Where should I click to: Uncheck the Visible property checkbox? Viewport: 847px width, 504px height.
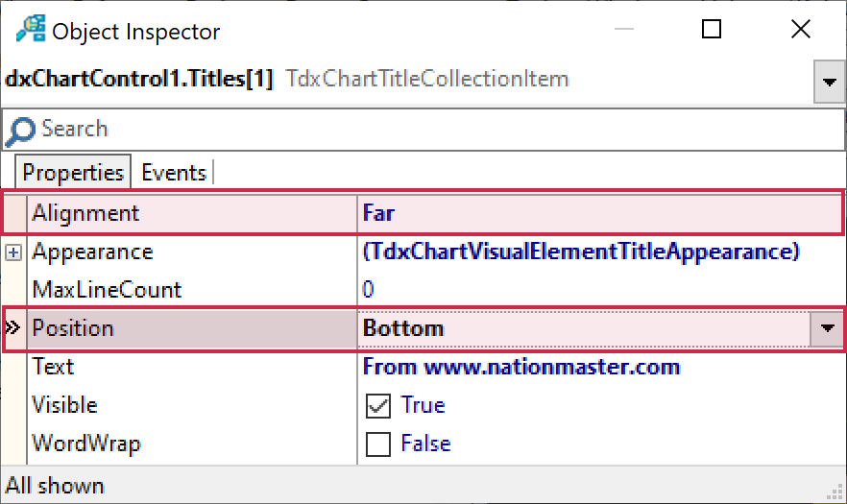[x=378, y=405]
